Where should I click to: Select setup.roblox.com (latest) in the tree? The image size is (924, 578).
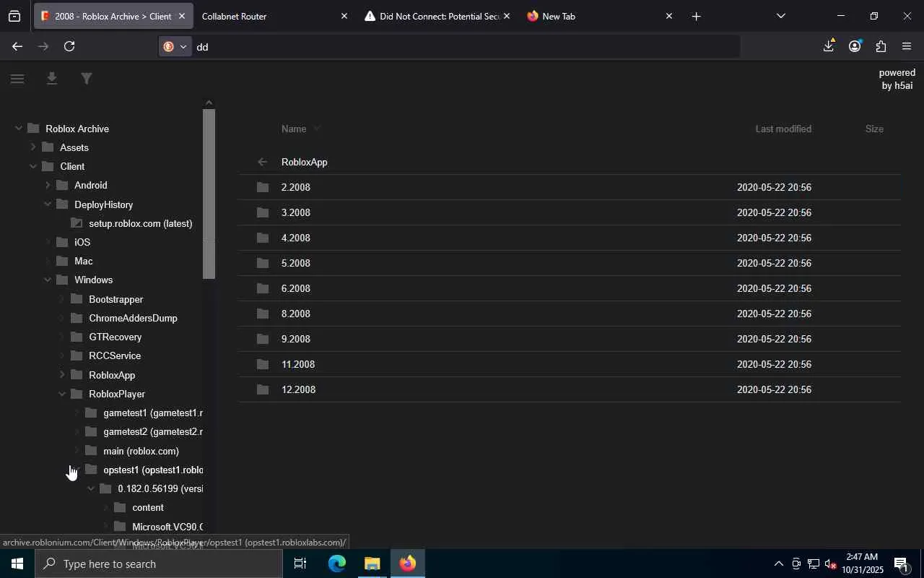point(140,223)
